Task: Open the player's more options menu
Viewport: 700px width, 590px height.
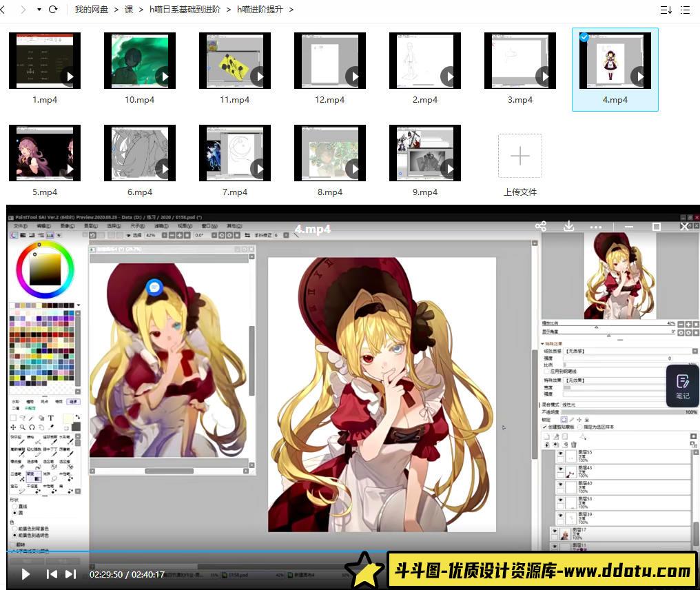Action: click(x=596, y=227)
